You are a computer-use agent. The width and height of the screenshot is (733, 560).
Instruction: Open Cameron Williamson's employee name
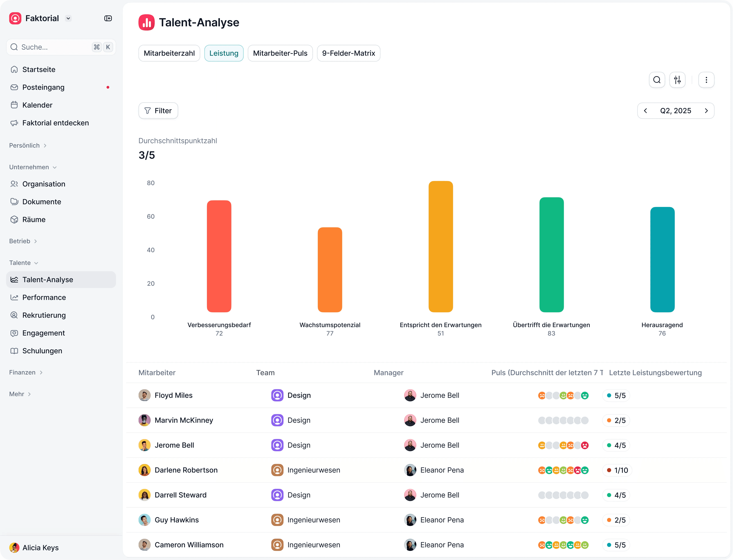pyautogui.click(x=189, y=545)
